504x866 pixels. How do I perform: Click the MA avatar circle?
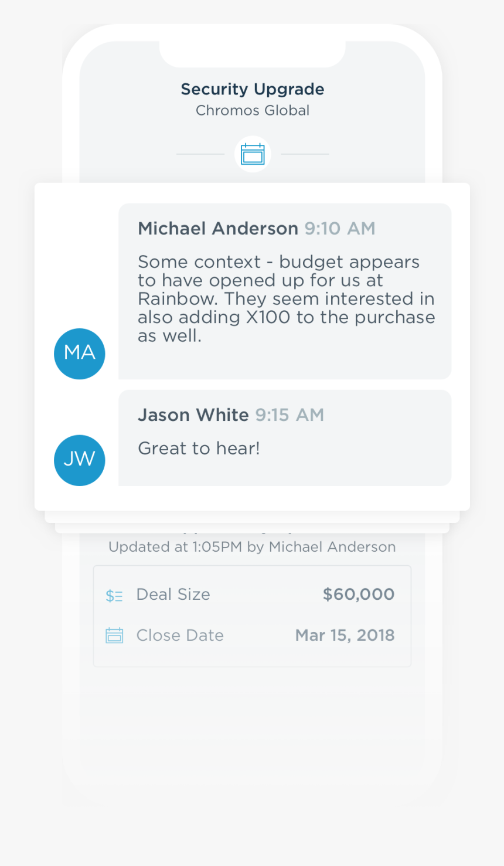(x=80, y=354)
